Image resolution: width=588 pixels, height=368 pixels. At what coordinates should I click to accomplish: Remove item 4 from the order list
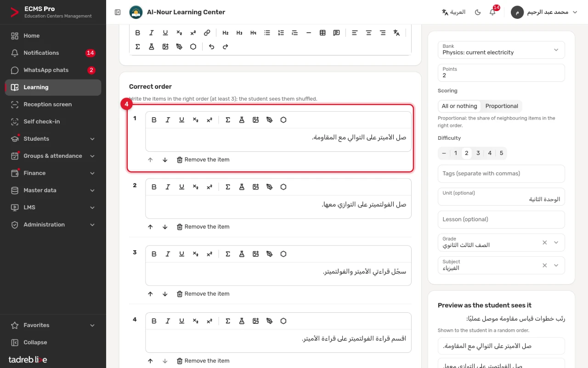(x=203, y=361)
